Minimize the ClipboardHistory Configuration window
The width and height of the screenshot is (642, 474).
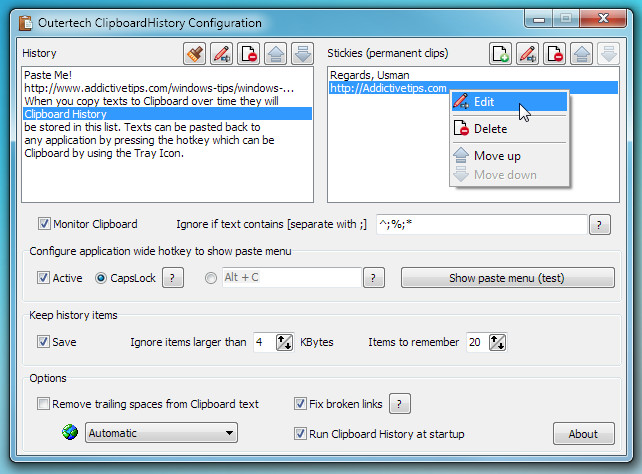(539, 19)
